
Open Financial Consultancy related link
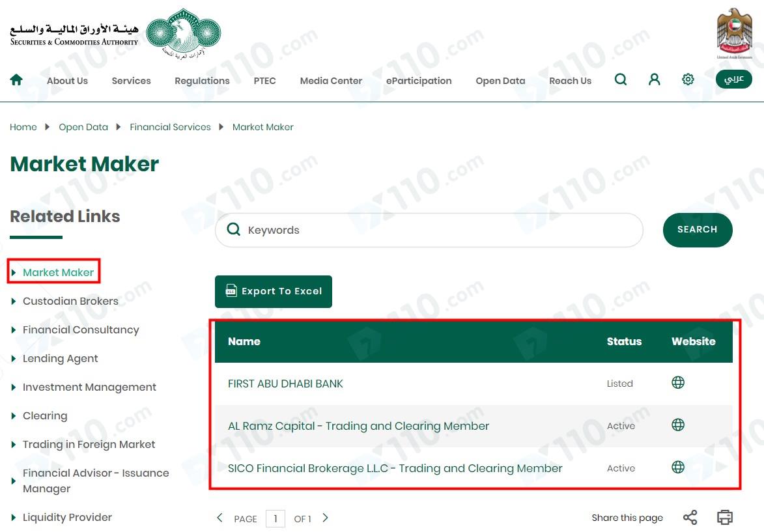click(x=81, y=330)
